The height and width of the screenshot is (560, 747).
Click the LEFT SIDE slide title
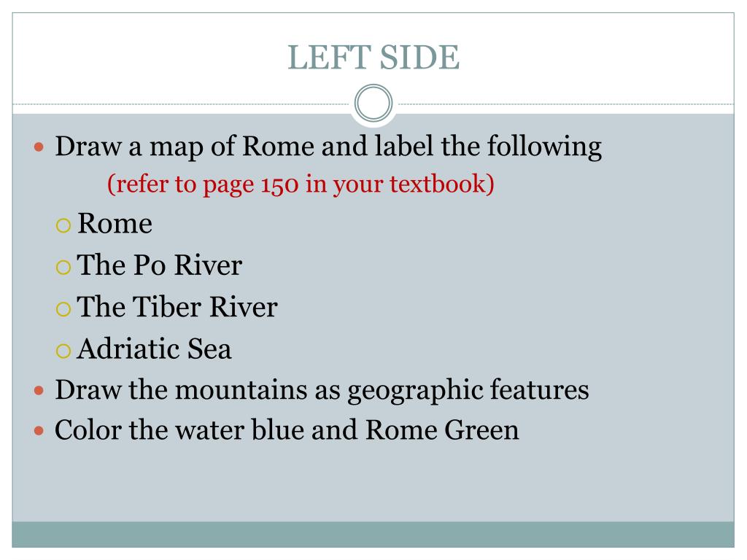coord(373,58)
